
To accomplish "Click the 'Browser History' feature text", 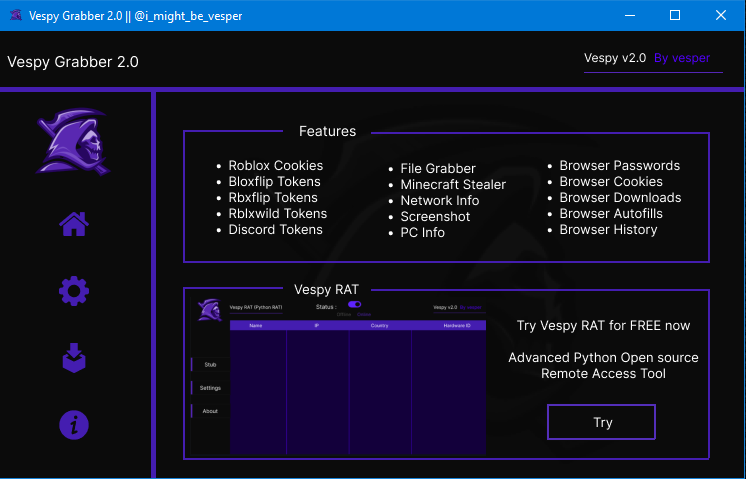I will (x=608, y=229).
